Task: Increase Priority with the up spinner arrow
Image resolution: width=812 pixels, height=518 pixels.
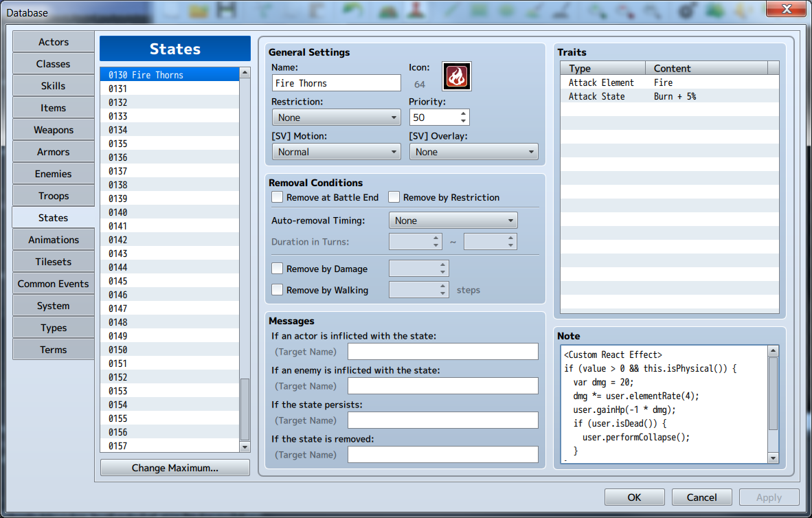Action: point(464,113)
